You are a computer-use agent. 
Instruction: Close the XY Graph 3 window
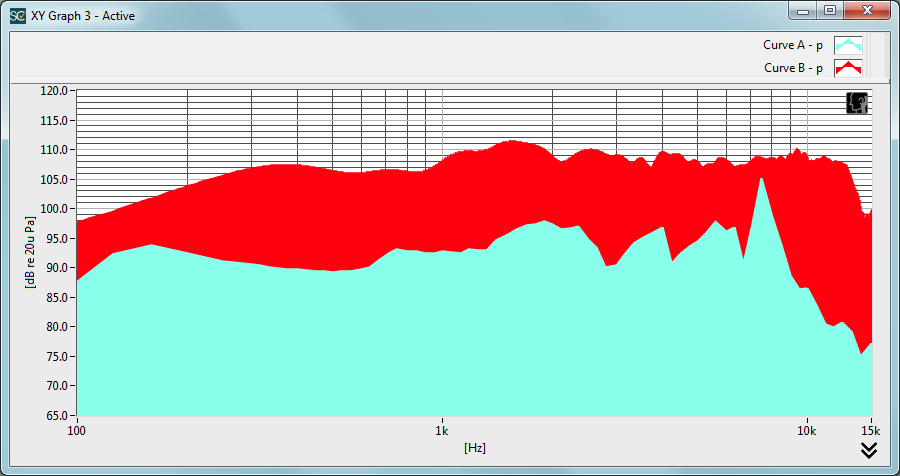(x=868, y=11)
